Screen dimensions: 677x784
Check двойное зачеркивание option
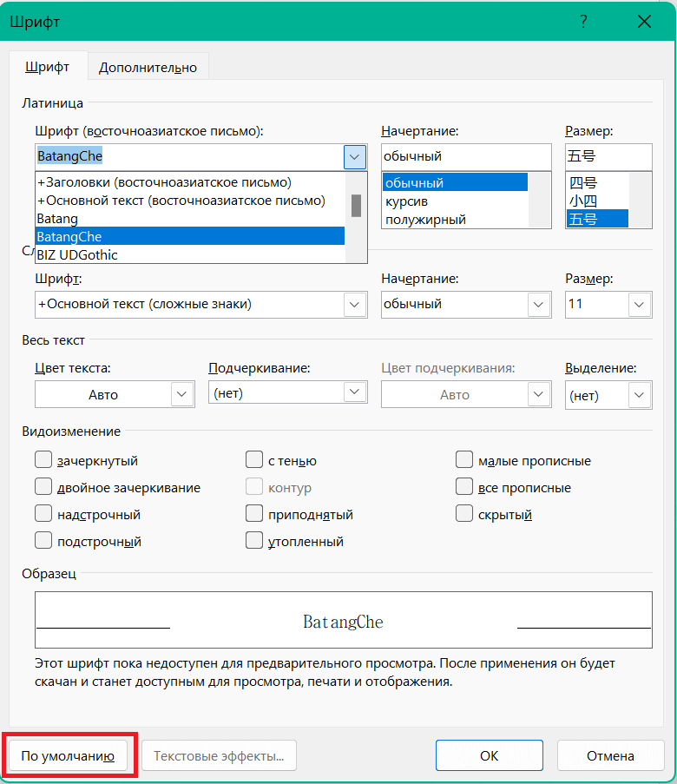(x=43, y=487)
